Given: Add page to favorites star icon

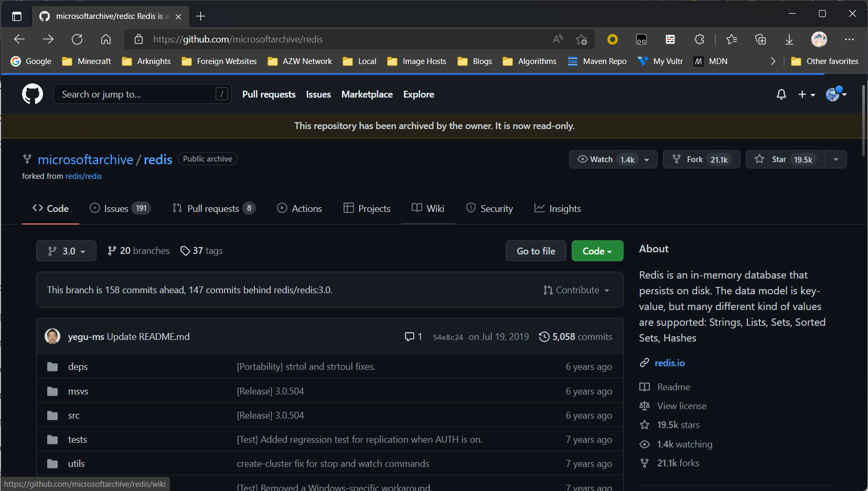Looking at the screenshot, I should click(581, 39).
